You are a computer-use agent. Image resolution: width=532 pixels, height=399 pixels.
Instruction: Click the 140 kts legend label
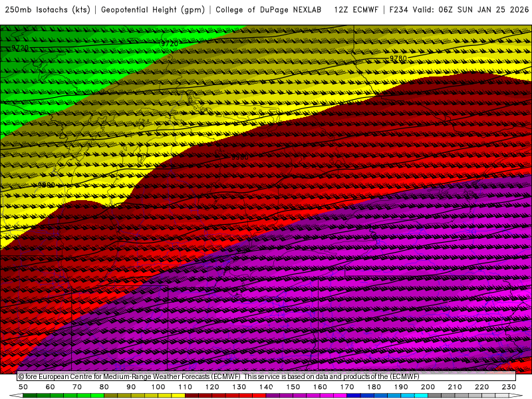click(266, 387)
